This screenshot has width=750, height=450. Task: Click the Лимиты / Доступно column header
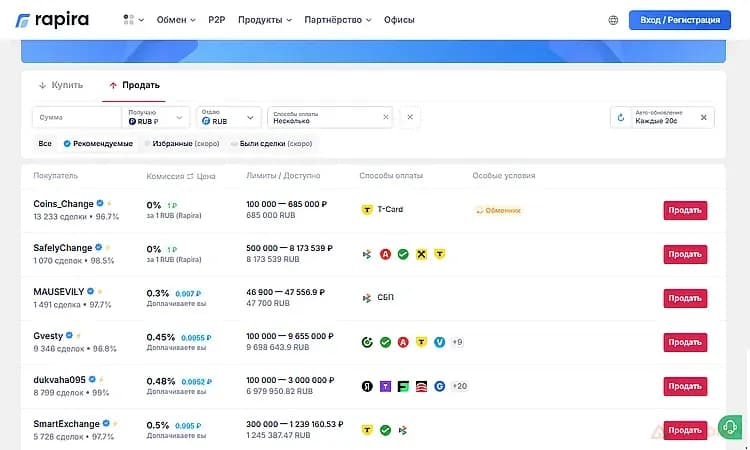tap(283, 176)
